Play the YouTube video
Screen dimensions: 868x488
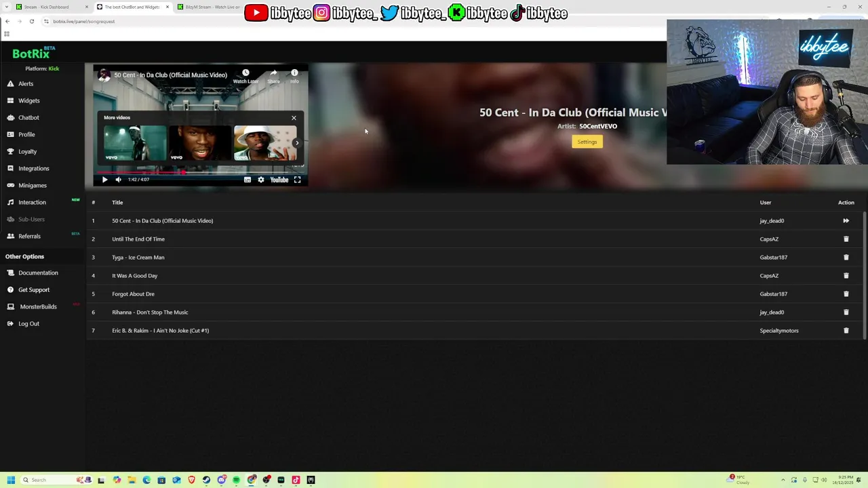pos(104,180)
